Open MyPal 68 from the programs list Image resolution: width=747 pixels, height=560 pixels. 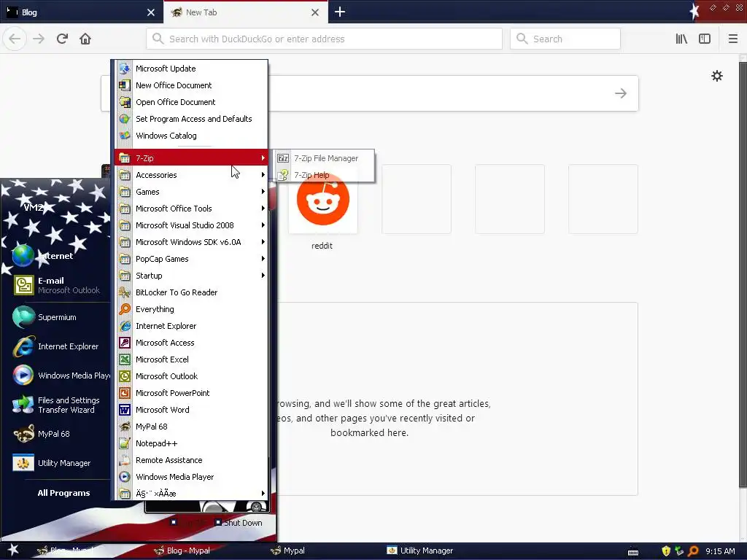pyautogui.click(x=191, y=426)
